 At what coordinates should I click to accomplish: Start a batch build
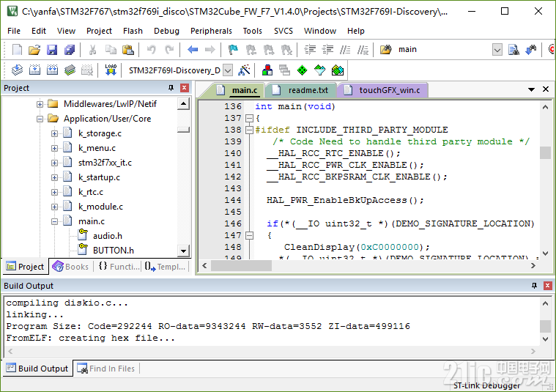click(x=70, y=70)
